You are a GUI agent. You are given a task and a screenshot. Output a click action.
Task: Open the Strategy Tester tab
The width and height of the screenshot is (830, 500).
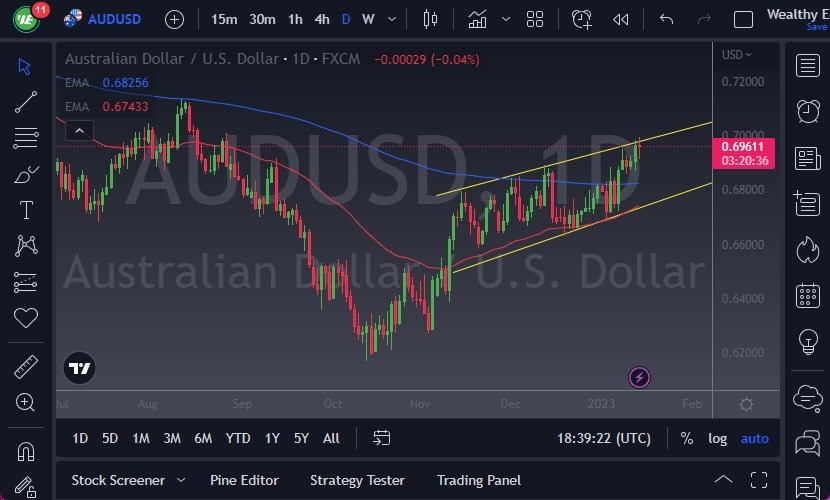(x=357, y=480)
